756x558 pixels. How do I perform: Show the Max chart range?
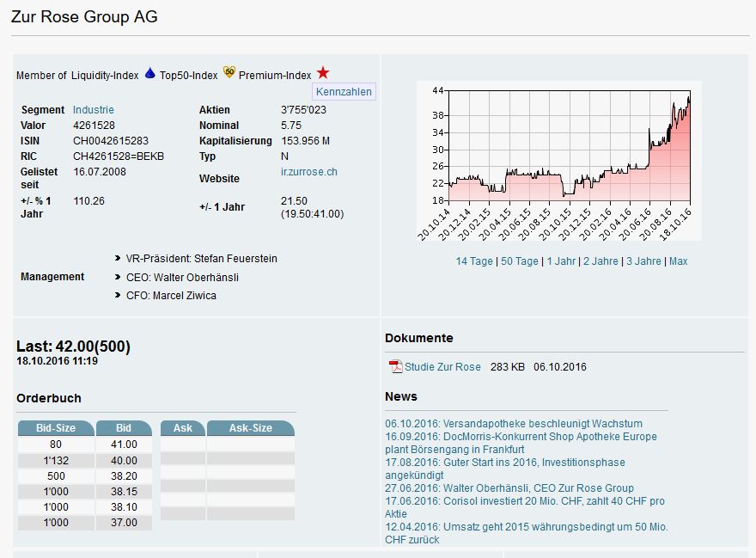click(678, 261)
